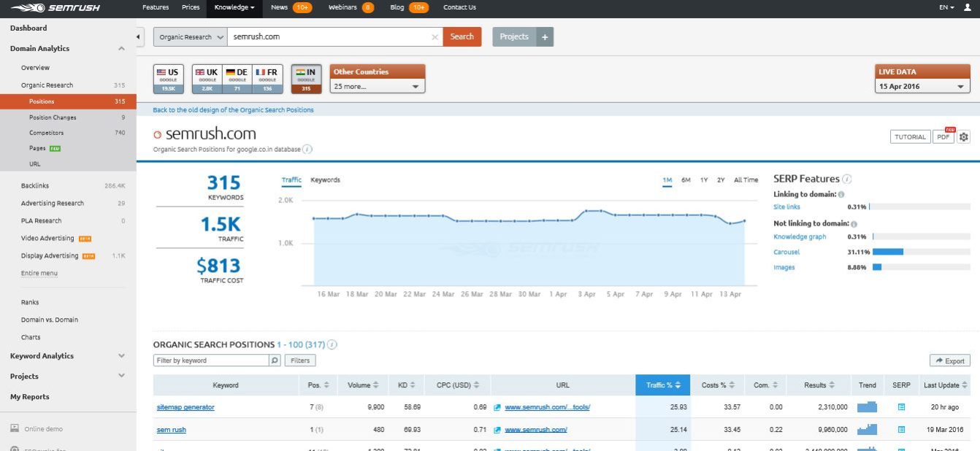The width and height of the screenshot is (980, 451).
Task: Expand the Keyword Analytics section
Action: click(x=121, y=355)
